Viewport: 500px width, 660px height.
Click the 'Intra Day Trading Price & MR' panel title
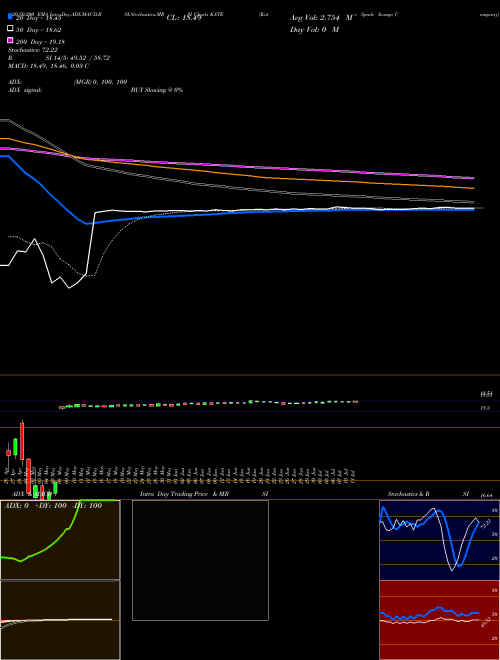tap(184, 494)
